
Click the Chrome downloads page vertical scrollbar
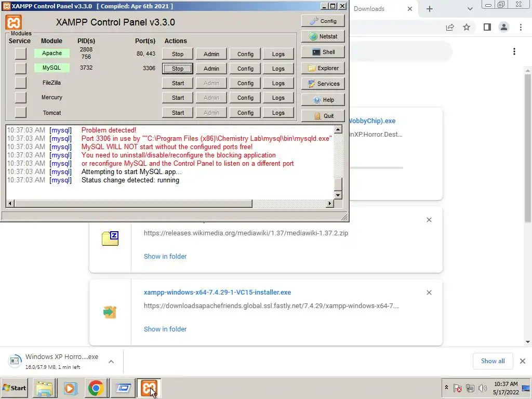[528, 149]
